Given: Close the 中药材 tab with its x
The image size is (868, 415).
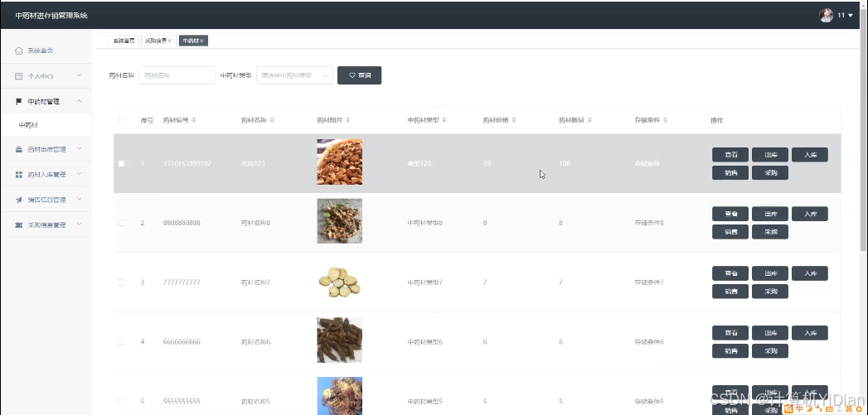Looking at the screenshot, I should point(202,41).
